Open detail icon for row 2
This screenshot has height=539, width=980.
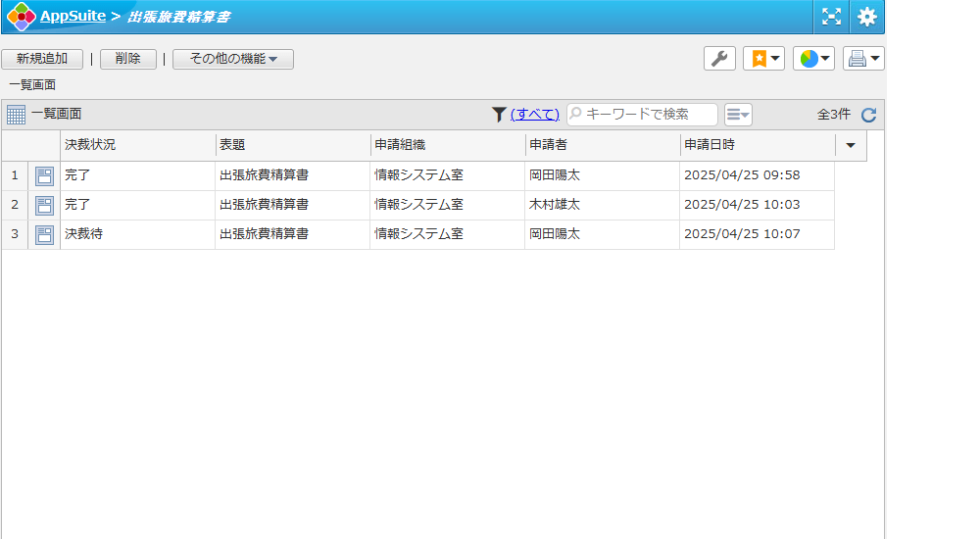point(44,206)
